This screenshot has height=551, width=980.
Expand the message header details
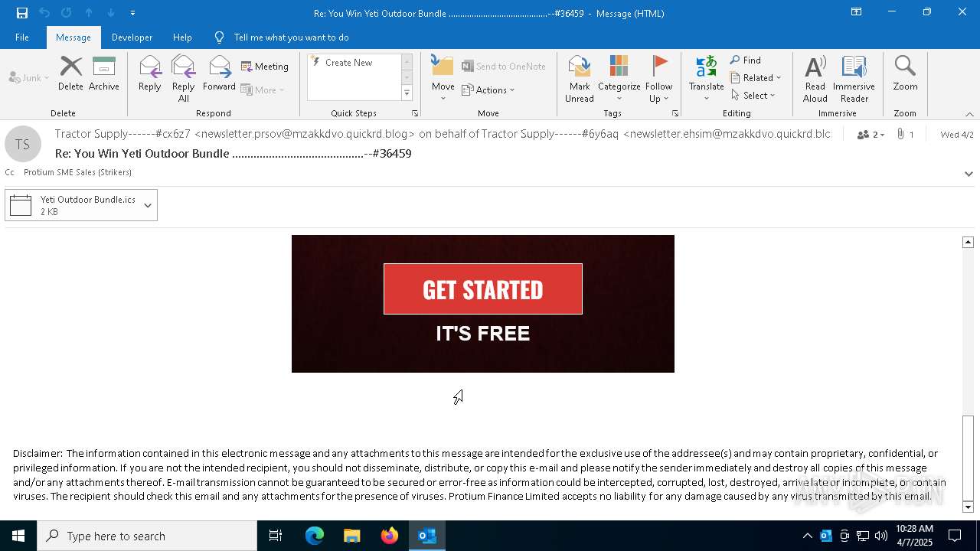click(969, 174)
